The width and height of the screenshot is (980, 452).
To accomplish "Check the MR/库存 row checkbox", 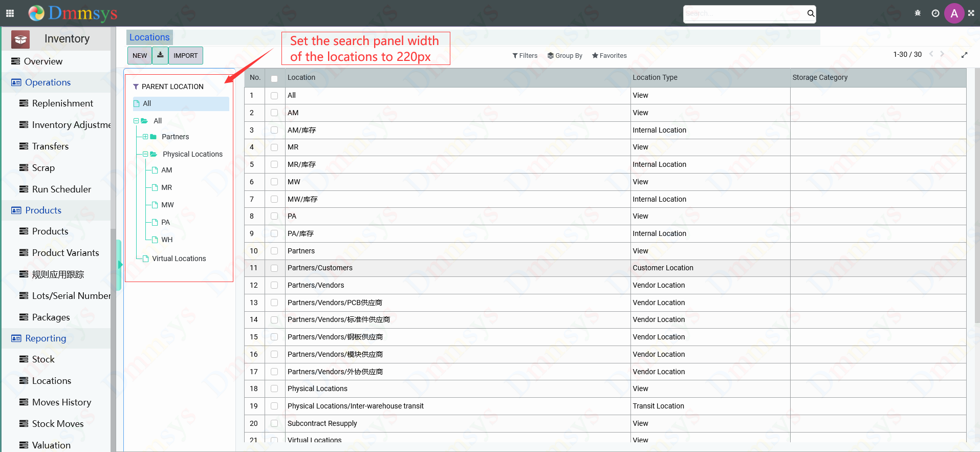I will click(x=274, y=164).
